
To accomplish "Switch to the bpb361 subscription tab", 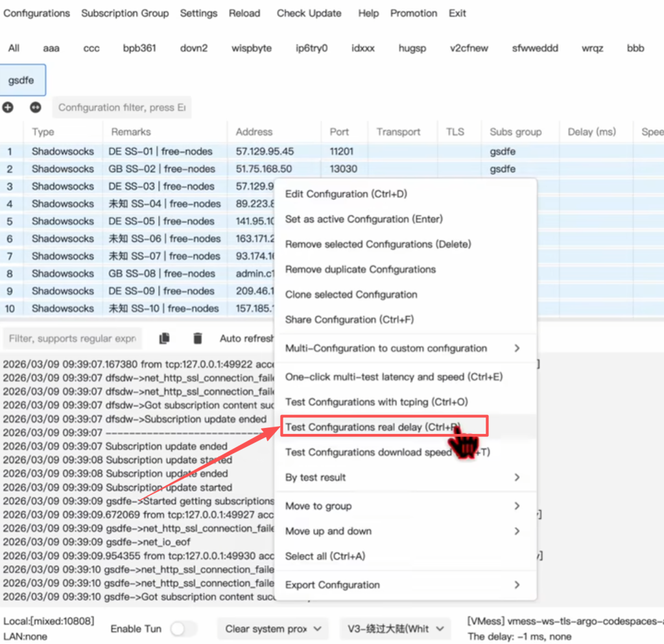I will click(139, 48).
